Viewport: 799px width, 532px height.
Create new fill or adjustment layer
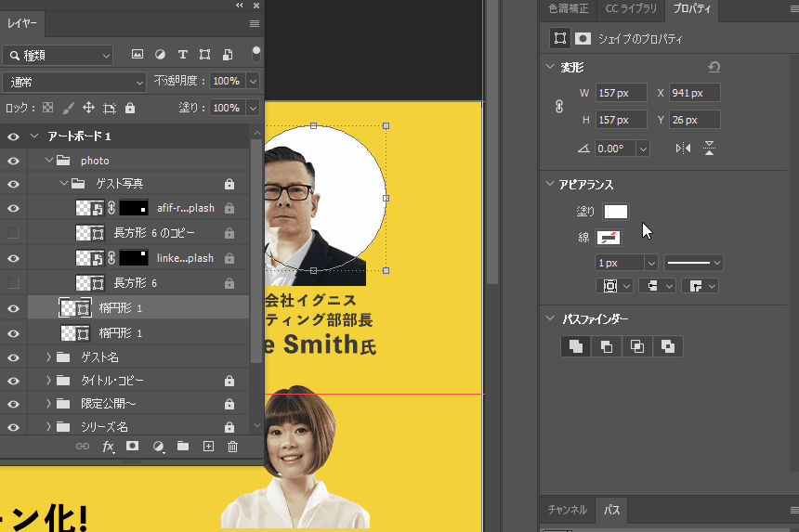[159, 447]
